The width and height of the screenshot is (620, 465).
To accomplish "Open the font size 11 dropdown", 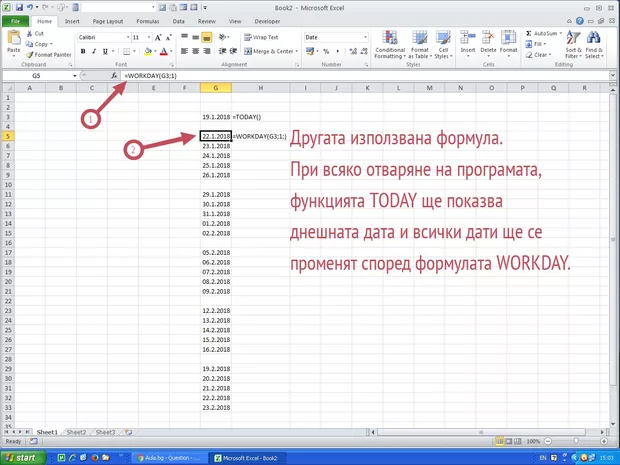I will (149, 37).
